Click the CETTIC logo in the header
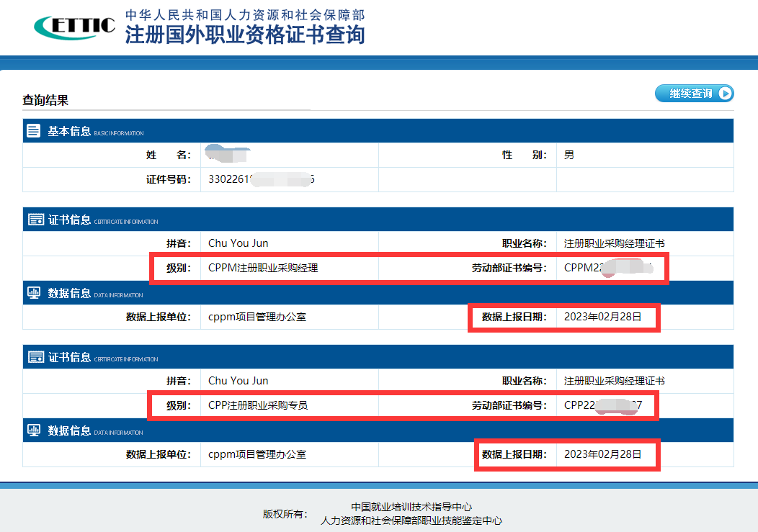758x532 pixels. tap(74, 26)
